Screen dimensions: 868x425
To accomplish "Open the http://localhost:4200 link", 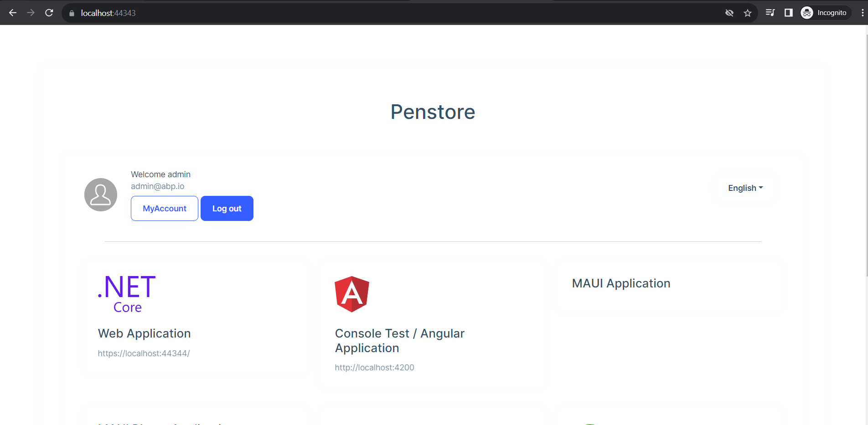I will click(374, 368).
